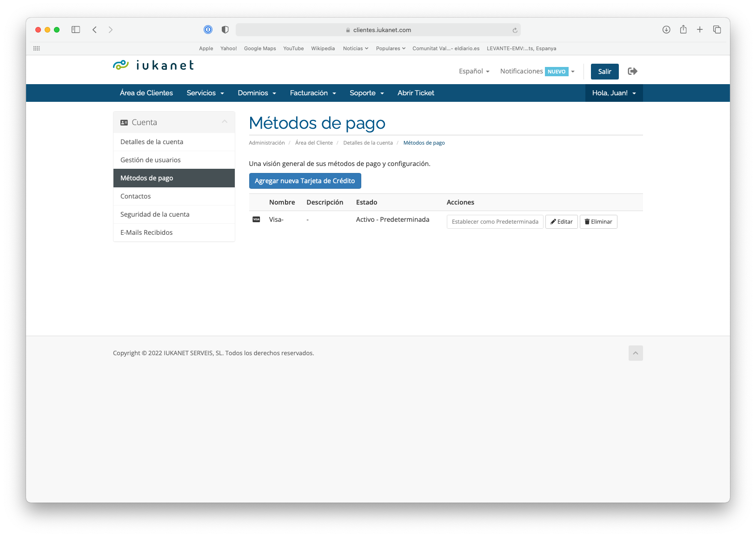
Task: Go back with the left chevron
Action: [94, 30]
